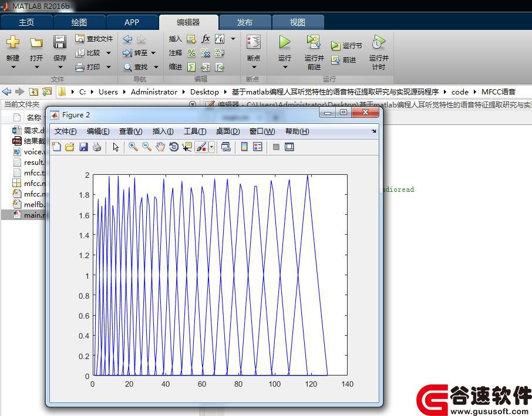Click 查找文件 (Find Files) in the ribbon
532x416 pixels.
(x=94, y=39)
